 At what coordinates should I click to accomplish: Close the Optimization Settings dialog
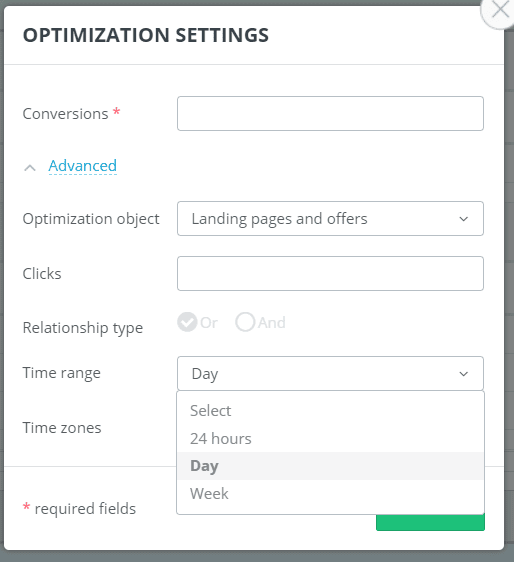500,11
